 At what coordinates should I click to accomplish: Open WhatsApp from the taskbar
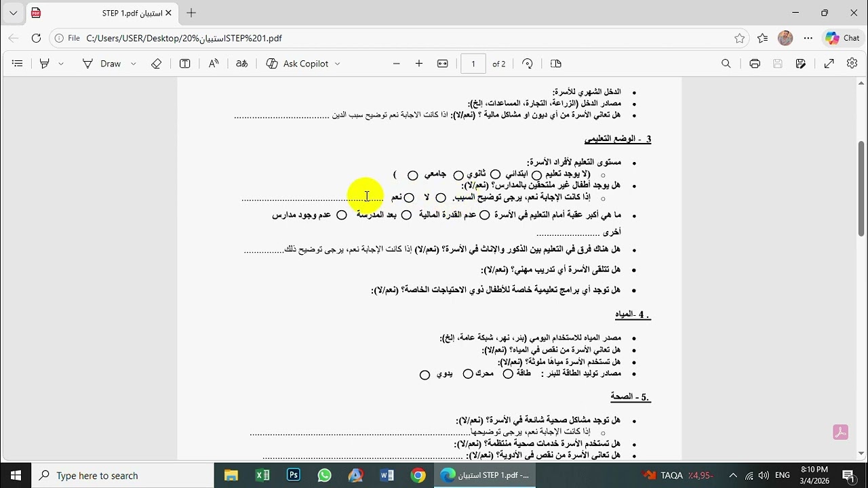325,475
